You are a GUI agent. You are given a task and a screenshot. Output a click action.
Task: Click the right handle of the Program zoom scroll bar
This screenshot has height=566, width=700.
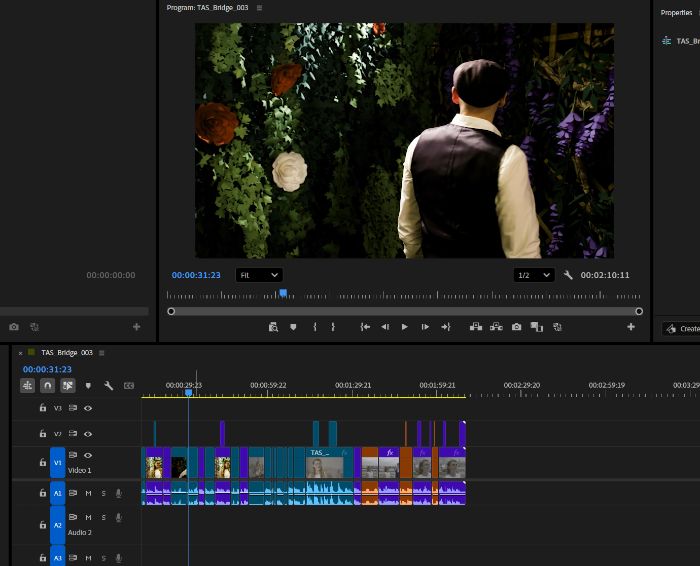(x=639, y=311)
